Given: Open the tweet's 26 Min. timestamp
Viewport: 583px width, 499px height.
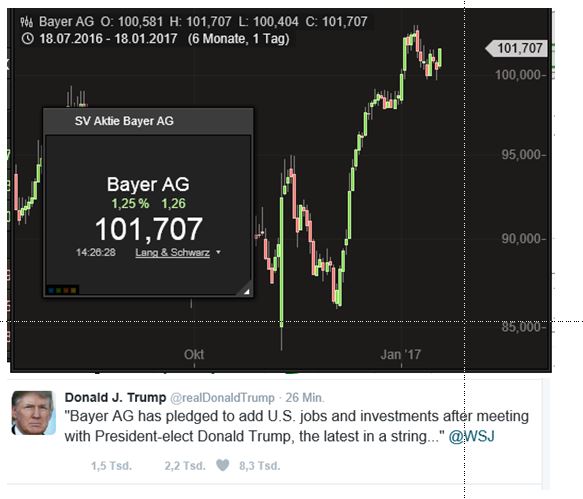Looking at the screenshot, I should (305, 397).
